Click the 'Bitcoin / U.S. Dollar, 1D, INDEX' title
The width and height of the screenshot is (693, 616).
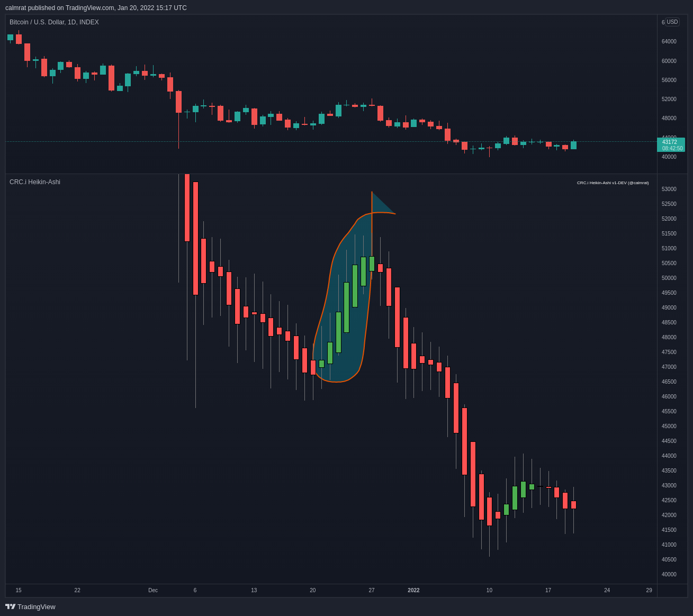54,22
